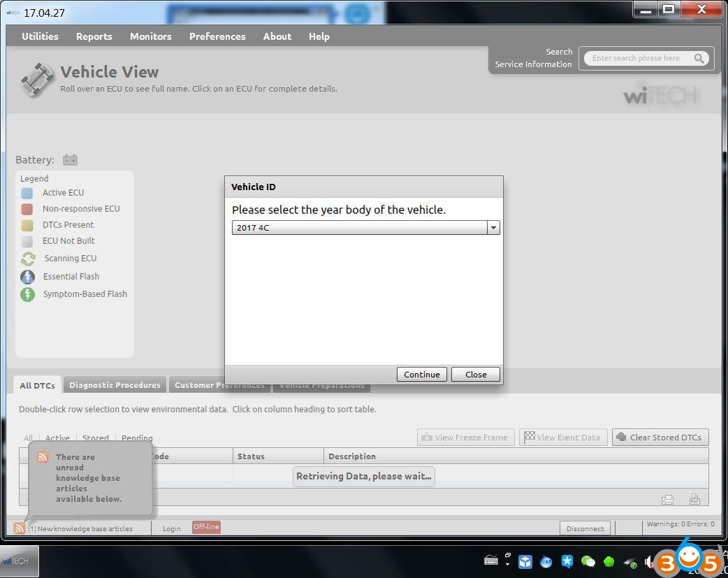Click the PDF export icon
The width and height of the screenshot is (728, 578).
click(694, 499)
